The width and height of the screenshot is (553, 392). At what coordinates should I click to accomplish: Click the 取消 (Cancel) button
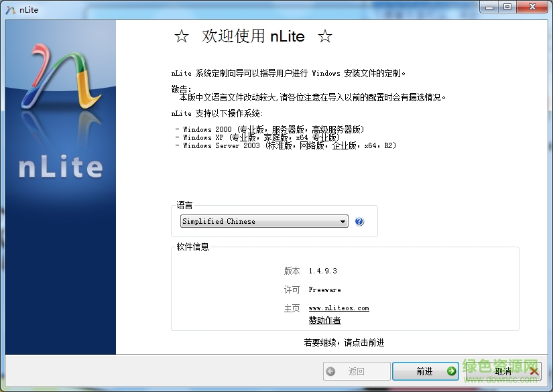pyautogui.click(x=503, y=371)
